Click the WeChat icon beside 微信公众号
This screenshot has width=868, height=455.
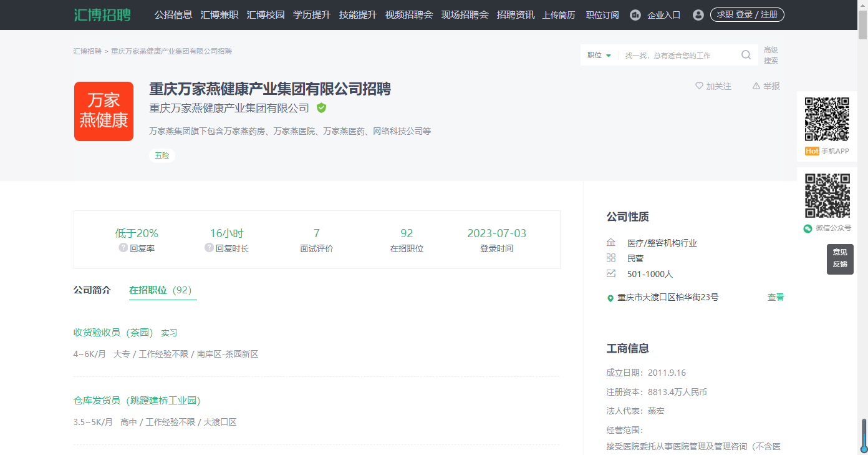pos(808,228)
